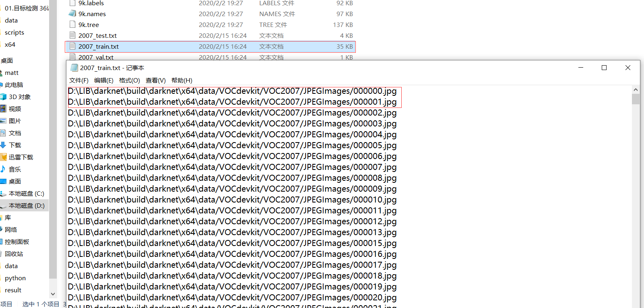This screenshot has width=644, height=308.
Task: Click the 3D 对象 cube icon
Action: (3, 97)
